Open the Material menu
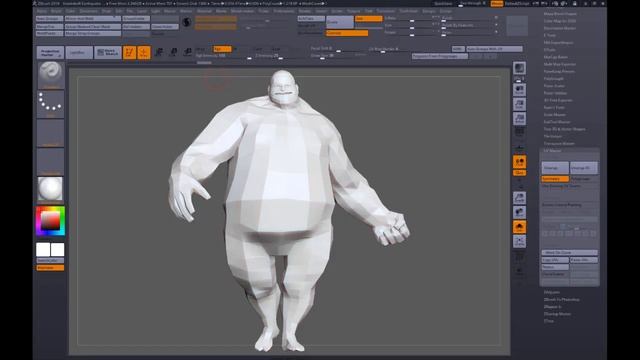Screen dimensions: 640x360 point(204,11)
